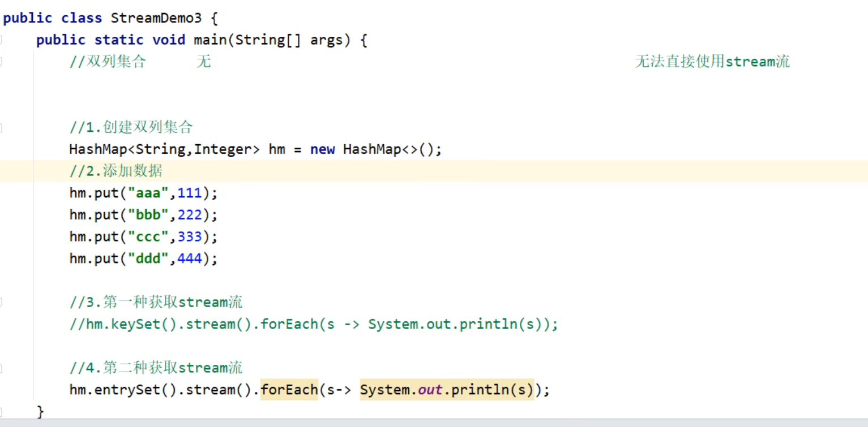Click the "aaa" string literal
The image size is (868, 427).
(x=149, y=193)
